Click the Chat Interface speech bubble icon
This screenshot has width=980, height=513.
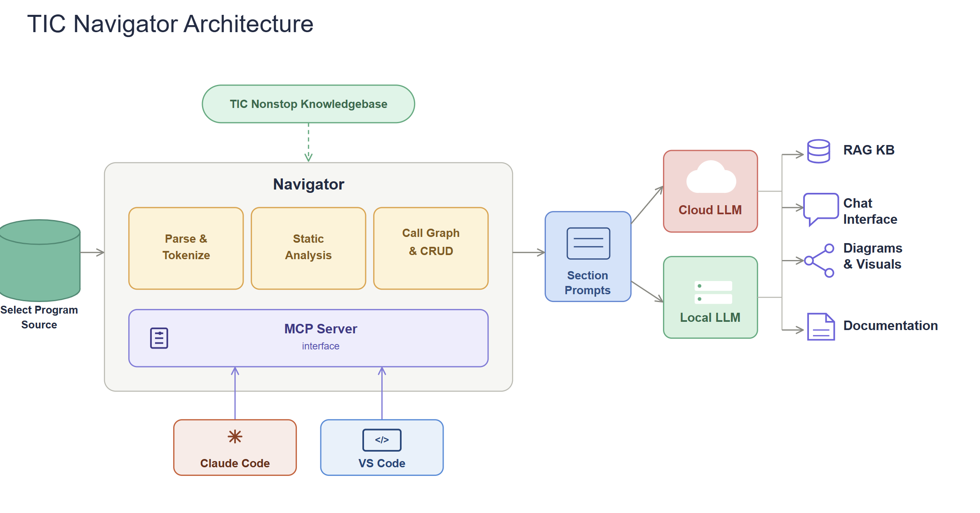[x=821, y=209]
